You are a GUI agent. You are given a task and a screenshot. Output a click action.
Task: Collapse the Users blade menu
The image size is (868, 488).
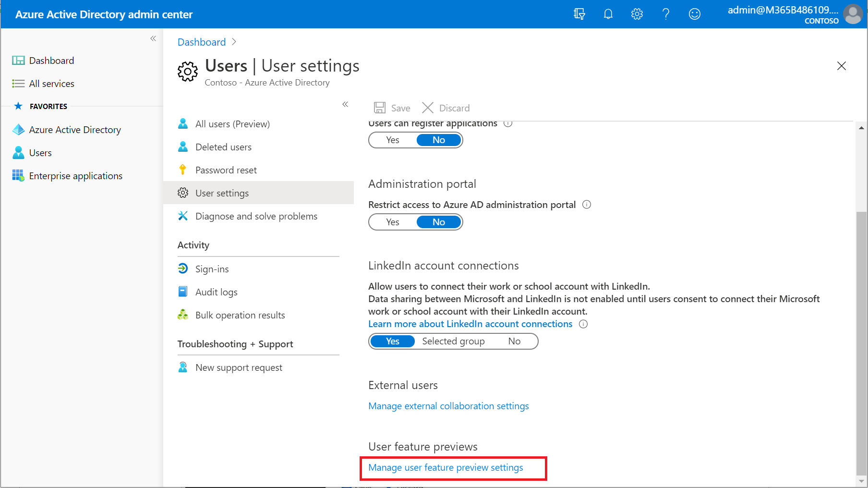(x=345, y=104)
